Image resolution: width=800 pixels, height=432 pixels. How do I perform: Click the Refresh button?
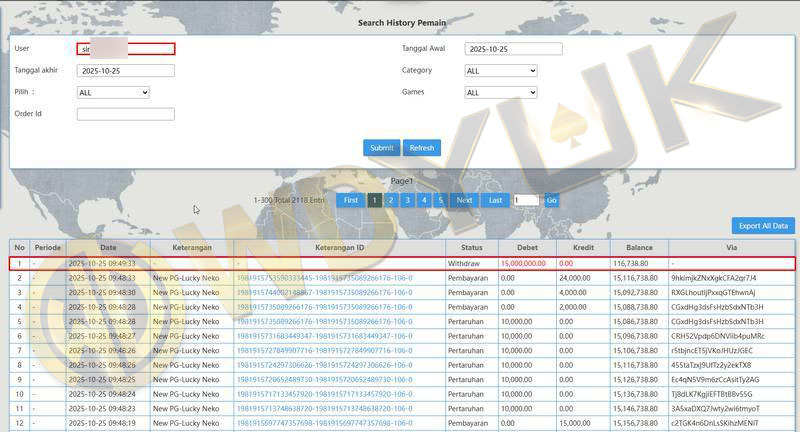point(422,148)
